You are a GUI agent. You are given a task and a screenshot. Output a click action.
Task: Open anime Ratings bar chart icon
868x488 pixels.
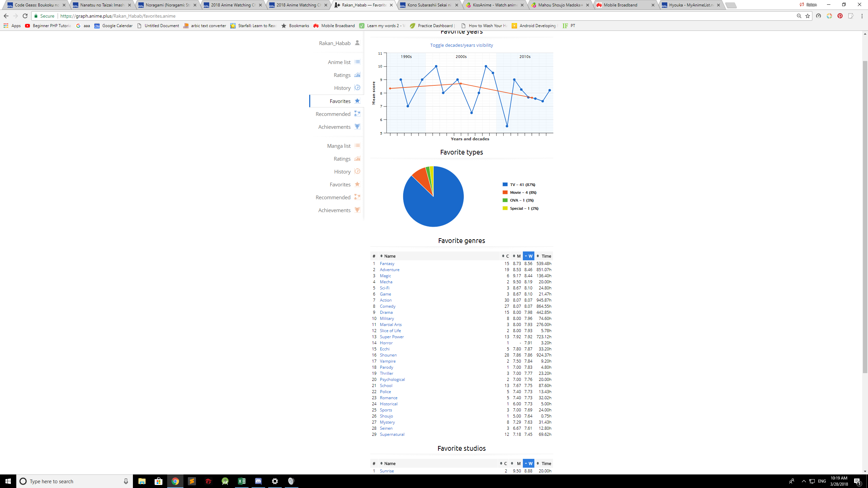tap(357, 75)
